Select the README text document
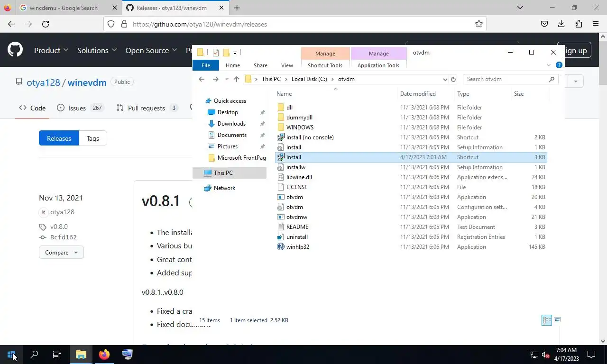The image size is (607, 364). 297,227
